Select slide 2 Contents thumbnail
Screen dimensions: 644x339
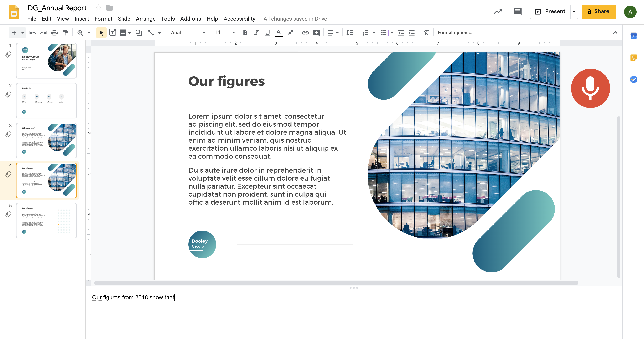pyautogui.click(x=46, y=100)
